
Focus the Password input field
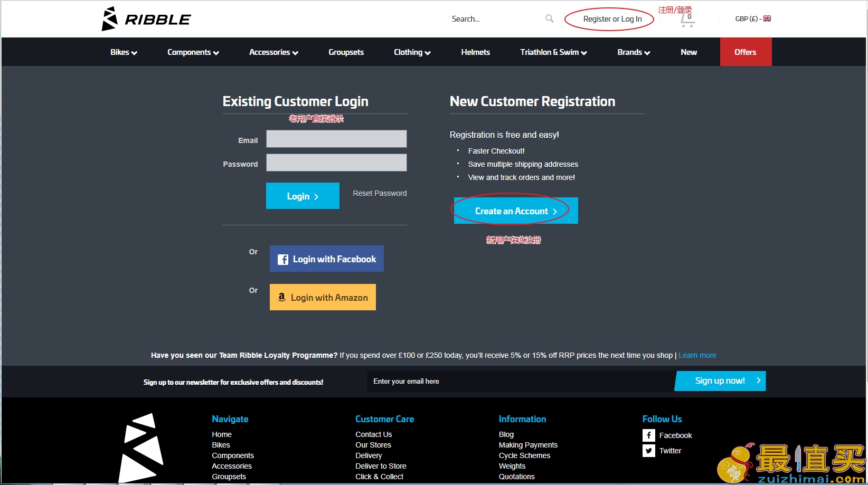[336, 163]
